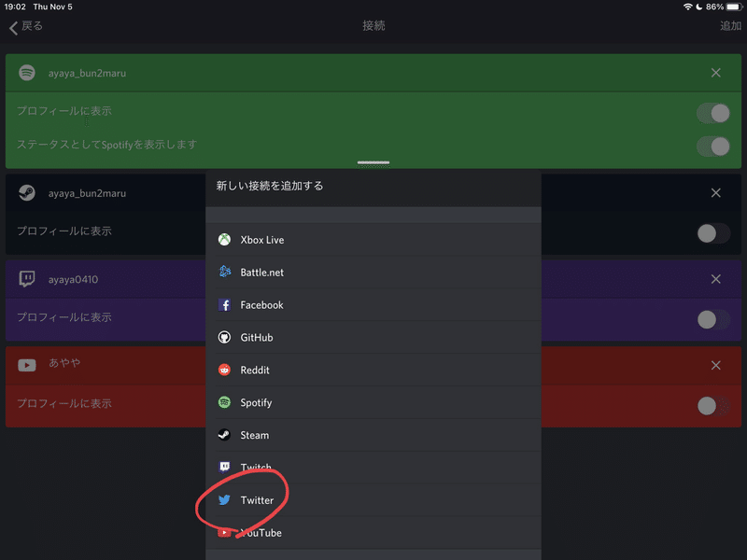
Task: Remove the Steam ayaya_bun2maru connection
Action: (x=715, y=193)
